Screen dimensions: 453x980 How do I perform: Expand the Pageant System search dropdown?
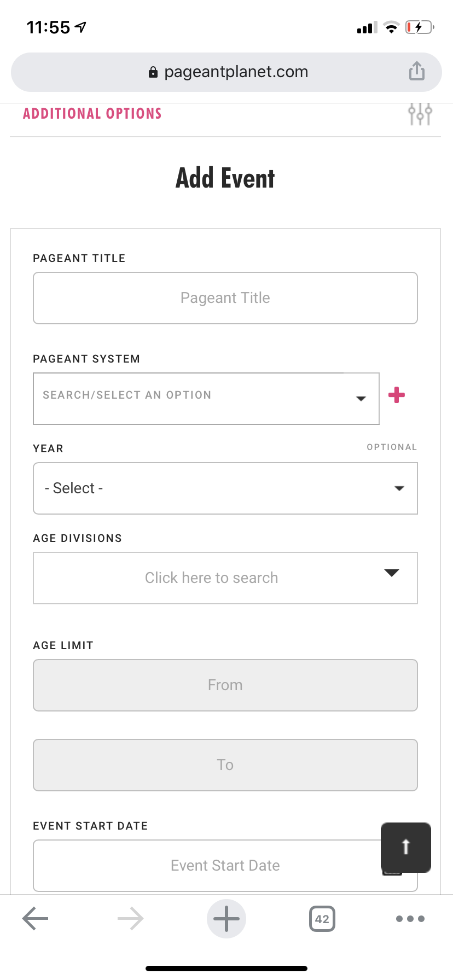206,398
